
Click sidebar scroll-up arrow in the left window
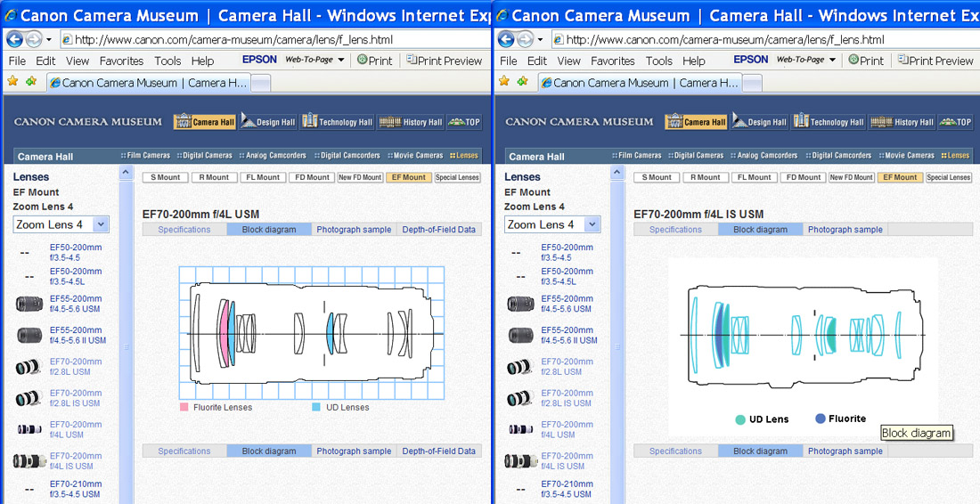click(126, 173)
